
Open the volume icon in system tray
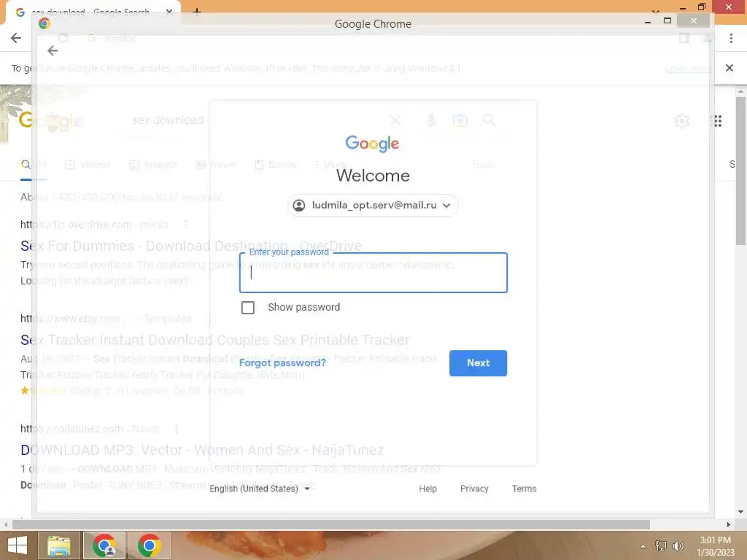(678, 545)
